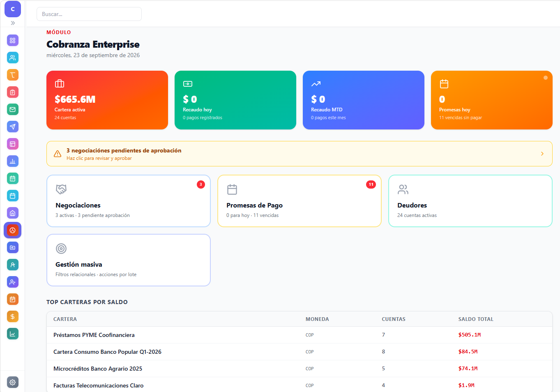Image resolution: width=560 pixels, height=392 pixels.
Task: Open the purple home sidebar icon
Action: 12,213
